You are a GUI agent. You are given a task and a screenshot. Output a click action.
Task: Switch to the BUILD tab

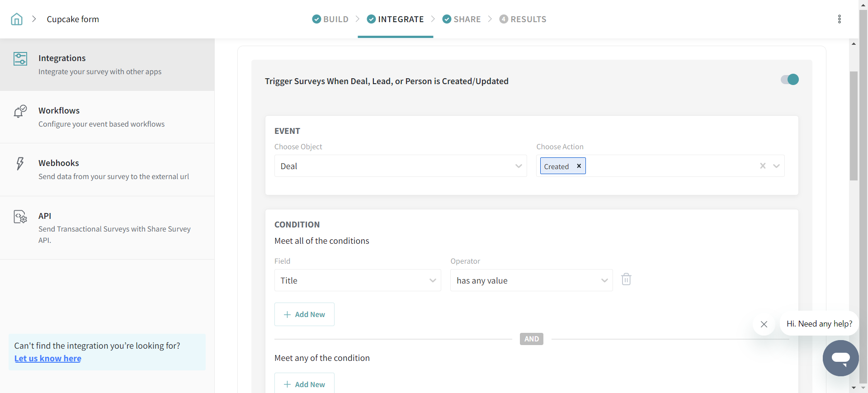pyautogui.click(x=330, y=19)
